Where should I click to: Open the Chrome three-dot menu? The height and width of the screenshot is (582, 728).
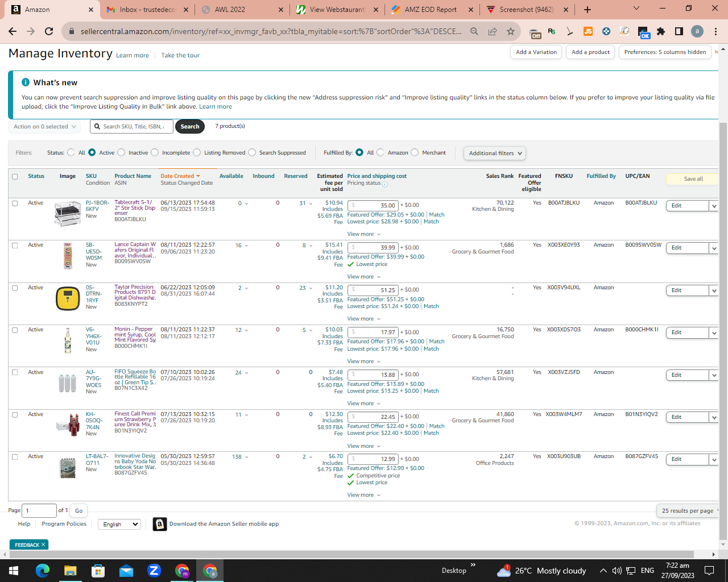point(715,31)
